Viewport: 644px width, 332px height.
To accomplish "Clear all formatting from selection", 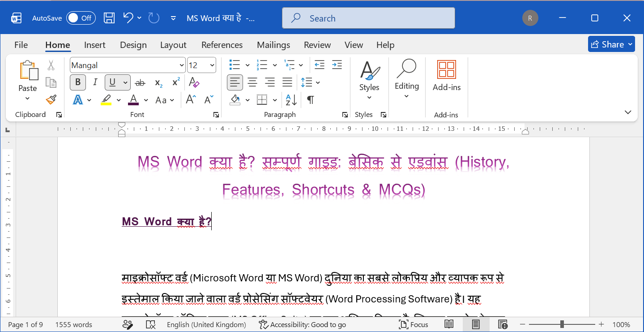I will tap(194, 82).
